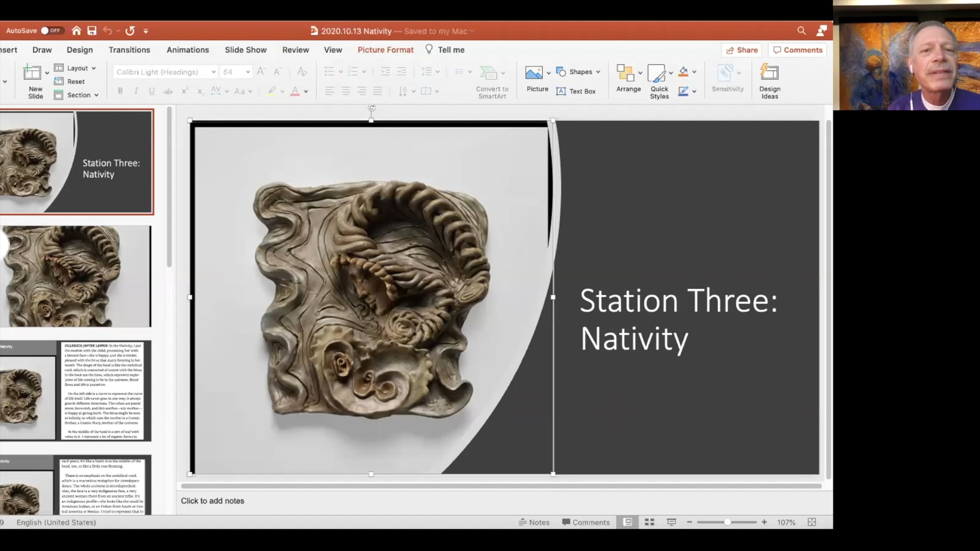The height and width of the screenshot is (551, 980).
Task: Open the Shapes dropdown
Action: click(x=579, y=72)
